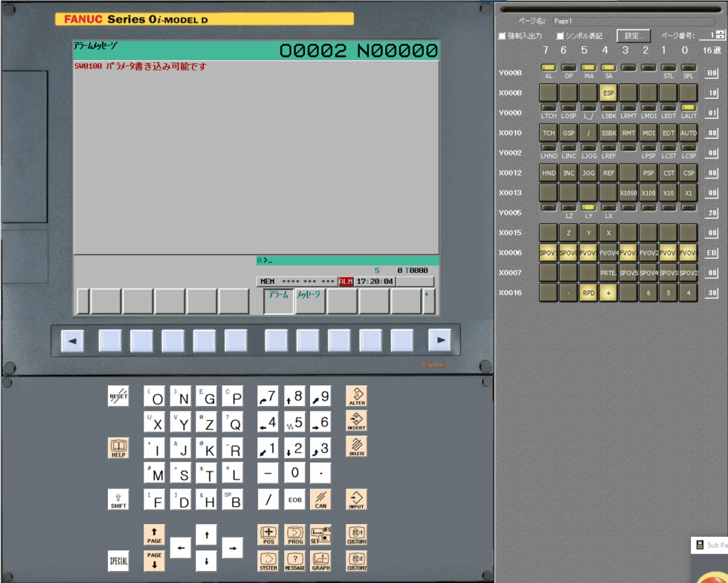Toggle the EDT edit mode button
Image resolution: width=728 pixels, height=583 pixels.
pos(668,133)
